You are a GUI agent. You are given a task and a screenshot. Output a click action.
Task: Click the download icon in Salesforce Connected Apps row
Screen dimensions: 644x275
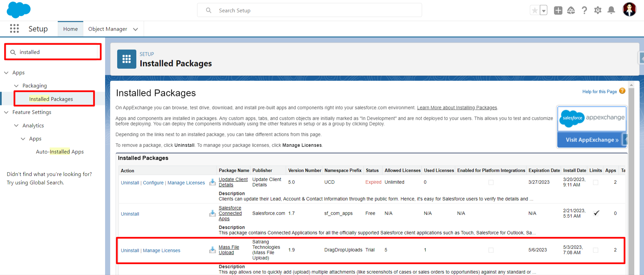click(x=213, y=213)
